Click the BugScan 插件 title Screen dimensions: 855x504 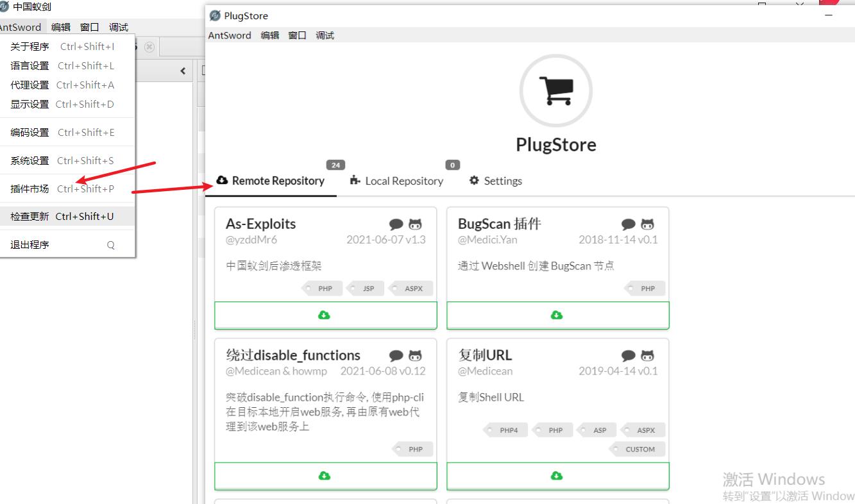(x=500, y=224)
